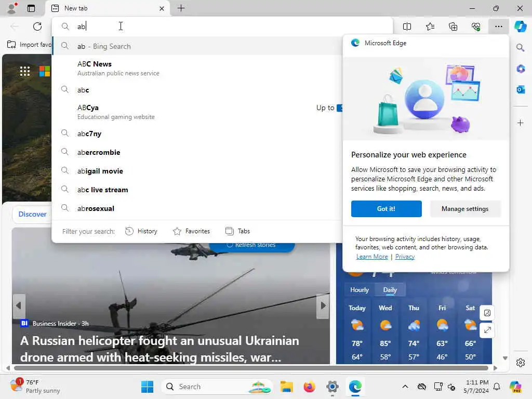Switch weather view to Hourly

coord(360,290)
